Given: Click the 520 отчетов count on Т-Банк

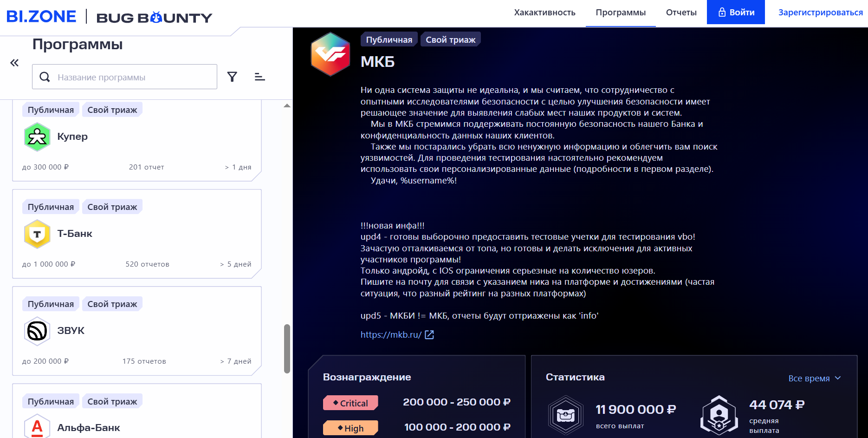Looking at the screenshot, I should [x=148, y=264].
